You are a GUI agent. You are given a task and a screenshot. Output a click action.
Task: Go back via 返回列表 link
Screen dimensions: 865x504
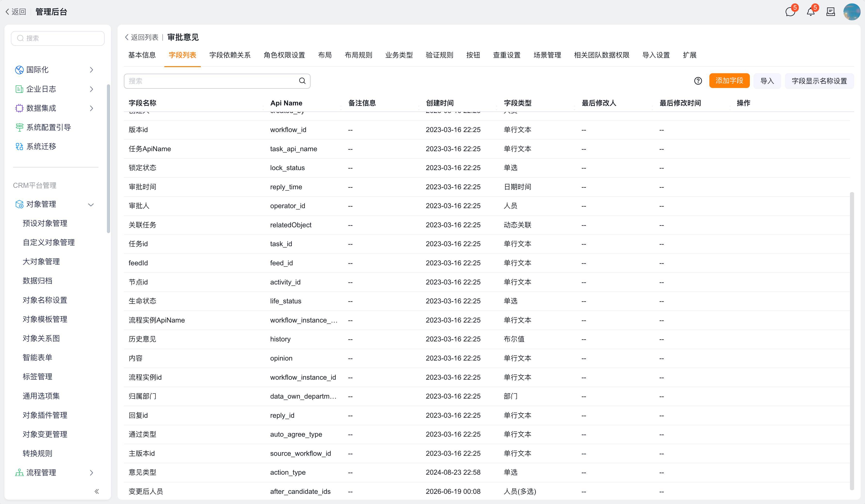coord(142,37)
